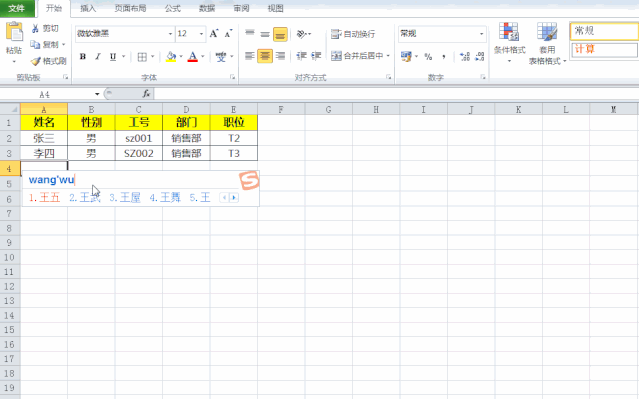Choose IME candidate 王舞
Screen dimensions: 639x399
tap(165, 198)
